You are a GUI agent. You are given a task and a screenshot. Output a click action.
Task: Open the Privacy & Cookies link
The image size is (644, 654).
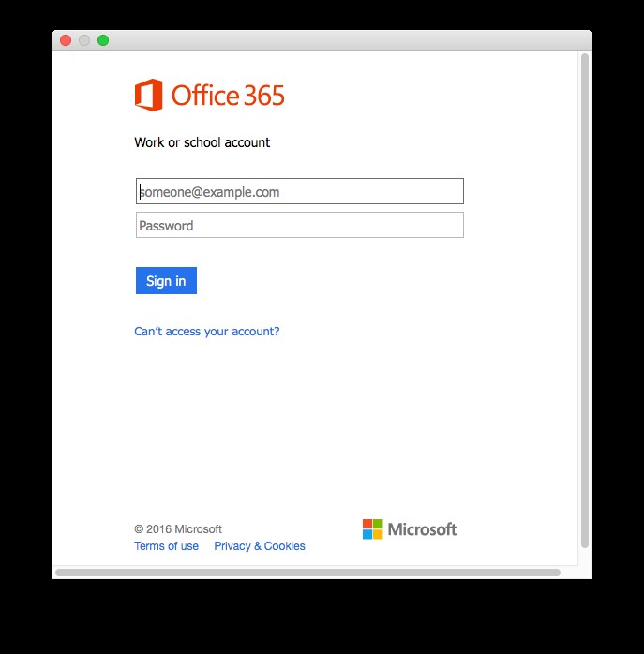[260, 546]
